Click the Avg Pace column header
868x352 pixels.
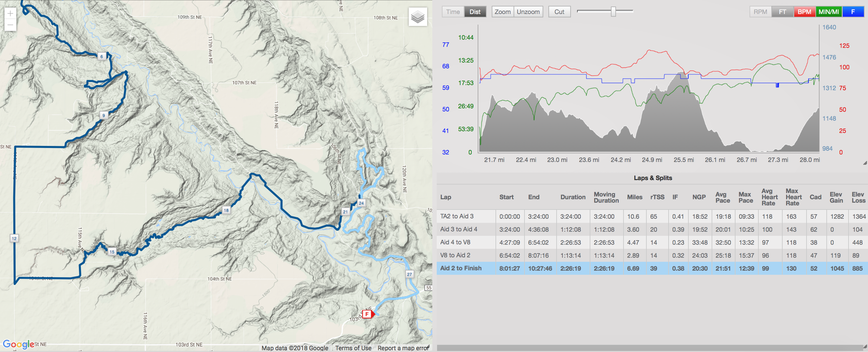(723, 197)
